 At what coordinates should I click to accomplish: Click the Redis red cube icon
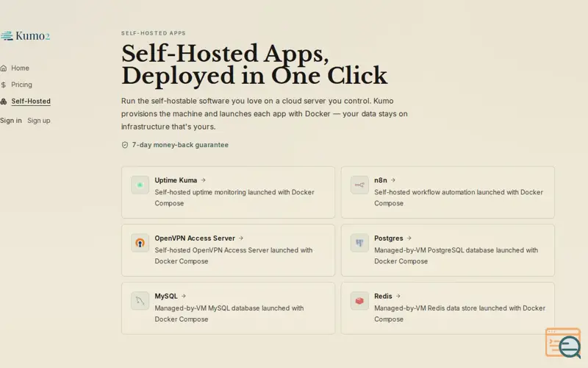(x=359, y=301)
